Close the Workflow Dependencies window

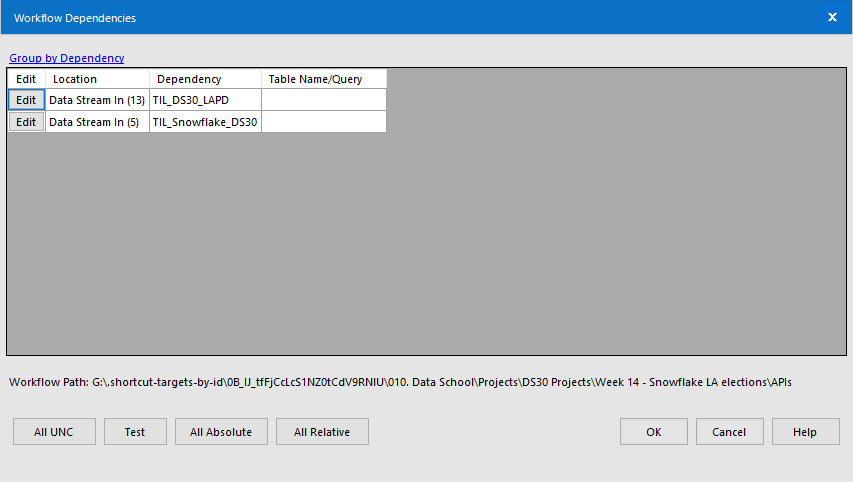832,17
